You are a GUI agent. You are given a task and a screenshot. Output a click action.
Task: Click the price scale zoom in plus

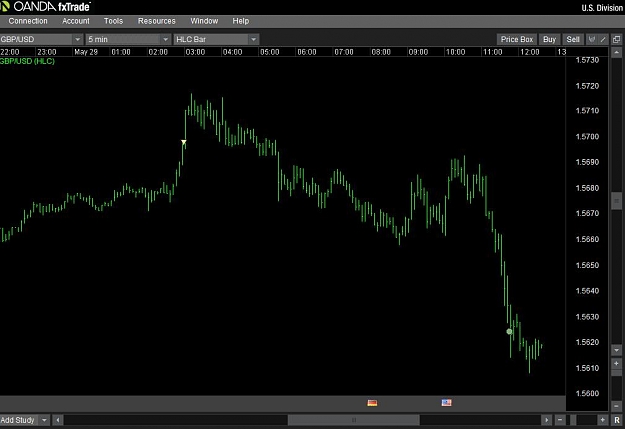[x=617, y=363]
